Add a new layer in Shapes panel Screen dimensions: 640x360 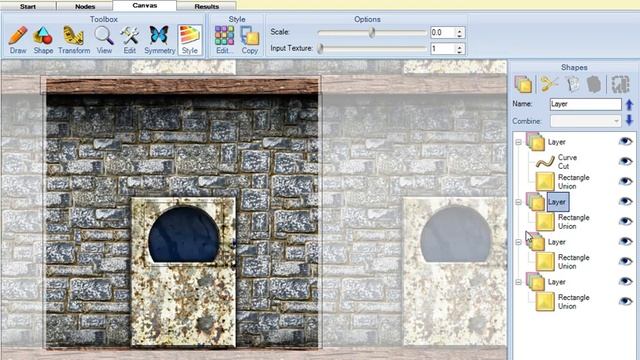pyautogui.click(x=523, y=84)
